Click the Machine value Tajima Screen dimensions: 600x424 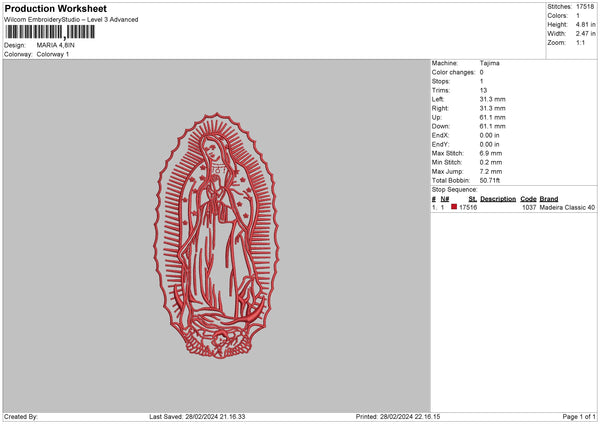[x=489, y=63]
